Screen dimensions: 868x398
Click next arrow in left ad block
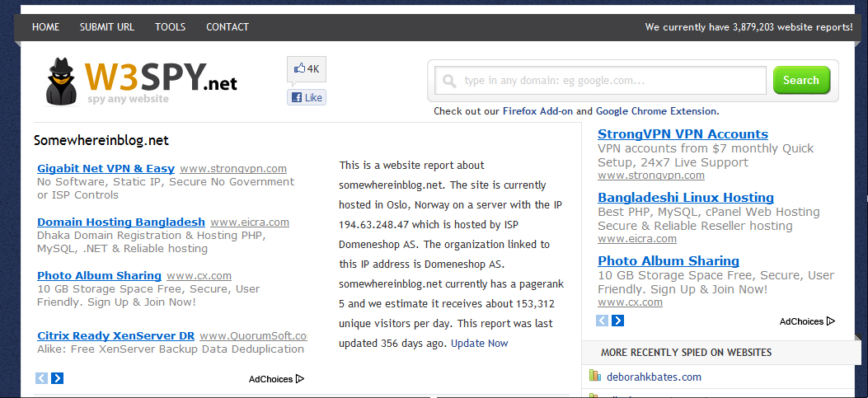(57, 378)
